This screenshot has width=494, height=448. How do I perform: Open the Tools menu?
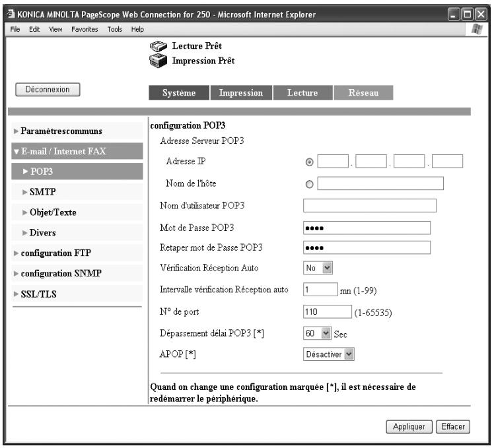(115, 29)
